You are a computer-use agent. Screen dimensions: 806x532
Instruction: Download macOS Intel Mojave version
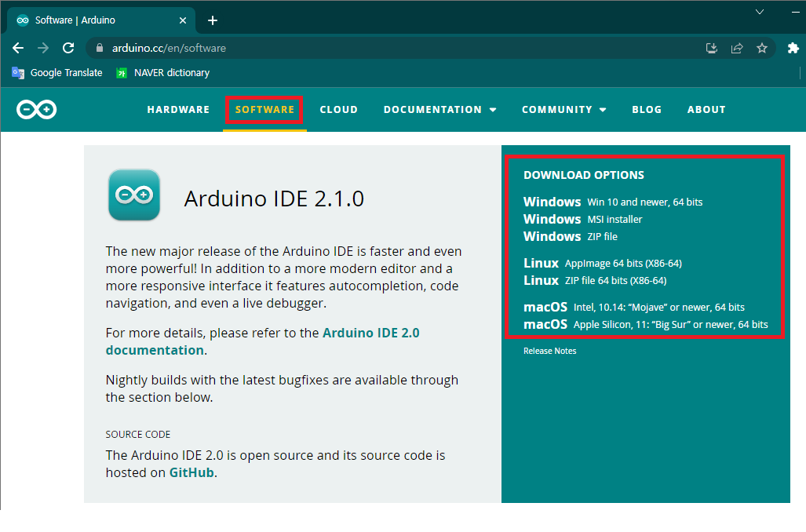pos(634,308)
